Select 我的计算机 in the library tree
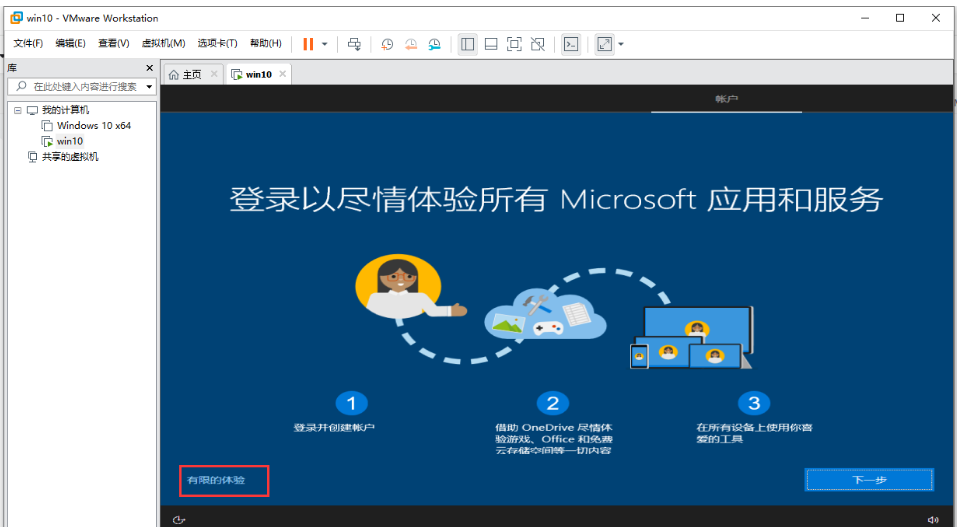This screenshot has height=527, width=957. pyautogui.click(x=65, y=110)
